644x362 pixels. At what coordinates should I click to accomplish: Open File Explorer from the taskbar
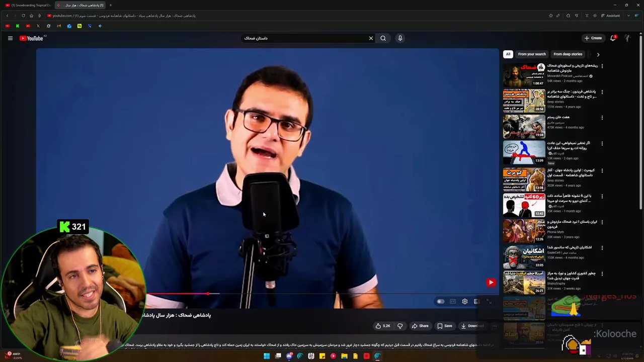[344, 356]
